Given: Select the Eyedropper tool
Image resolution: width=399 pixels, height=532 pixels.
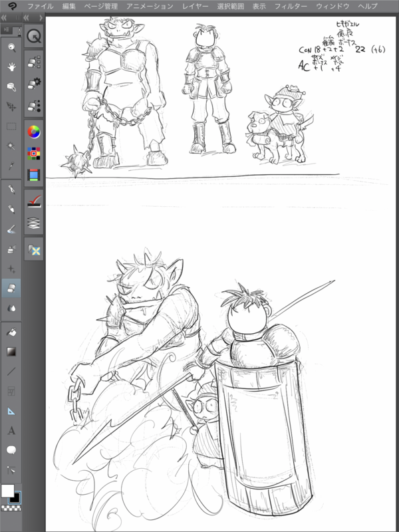Looking at the screenshot, I should pyautogui.click(x=11, y=166).
